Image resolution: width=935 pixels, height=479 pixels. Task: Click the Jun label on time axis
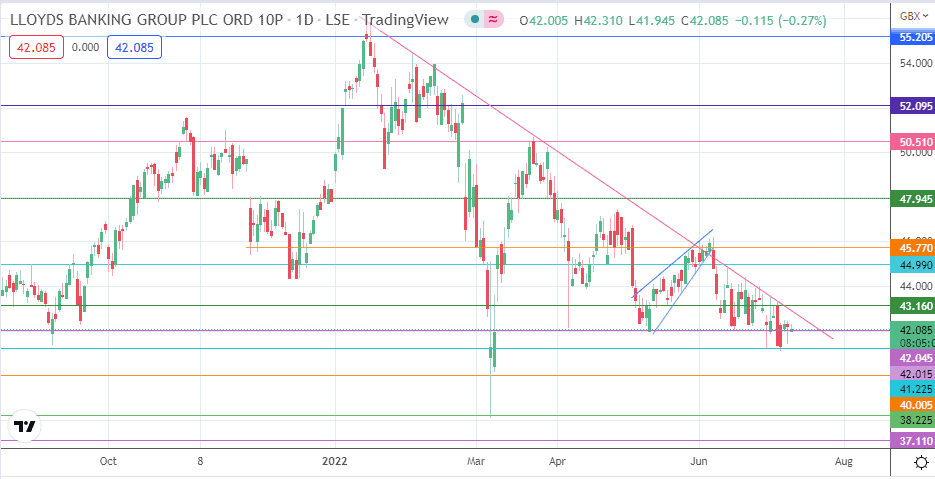(699, 461)
